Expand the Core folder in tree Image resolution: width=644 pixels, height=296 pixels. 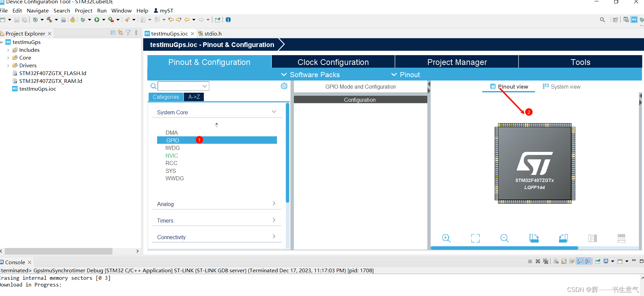coord(8,58)
